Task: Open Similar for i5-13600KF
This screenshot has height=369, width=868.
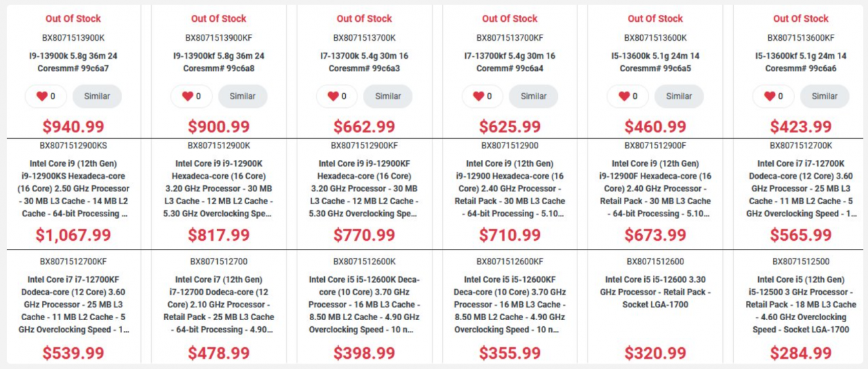Action: tap(825, 96)
